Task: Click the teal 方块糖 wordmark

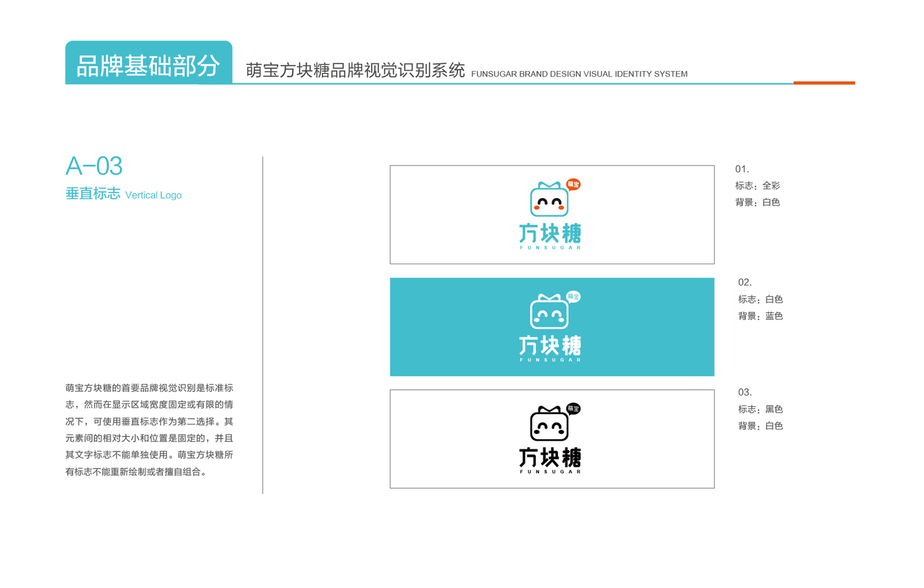Action: pyautogui.click(x=550, y=233)
